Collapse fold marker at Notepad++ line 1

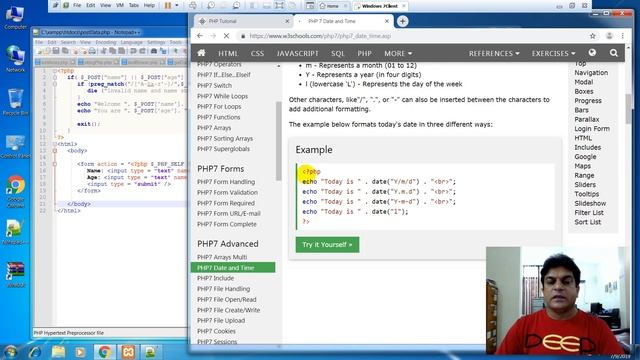click(x=55, y=71)
